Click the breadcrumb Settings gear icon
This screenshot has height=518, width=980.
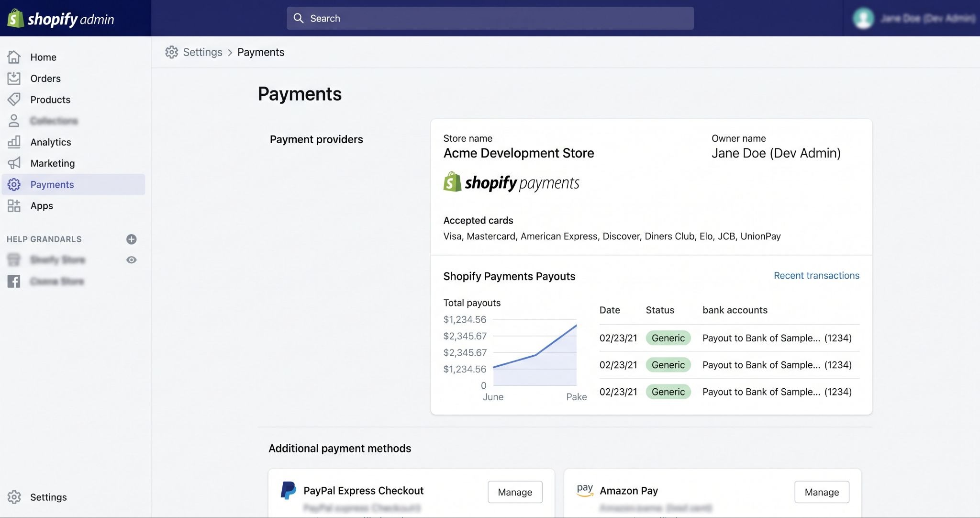[x=172, y=52]
